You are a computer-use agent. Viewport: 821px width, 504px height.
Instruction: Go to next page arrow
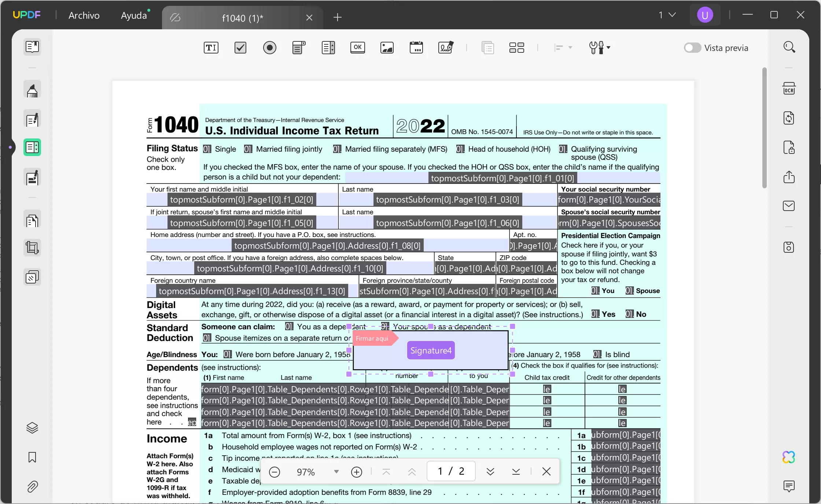pyautogui.click(x=490, y=472)
